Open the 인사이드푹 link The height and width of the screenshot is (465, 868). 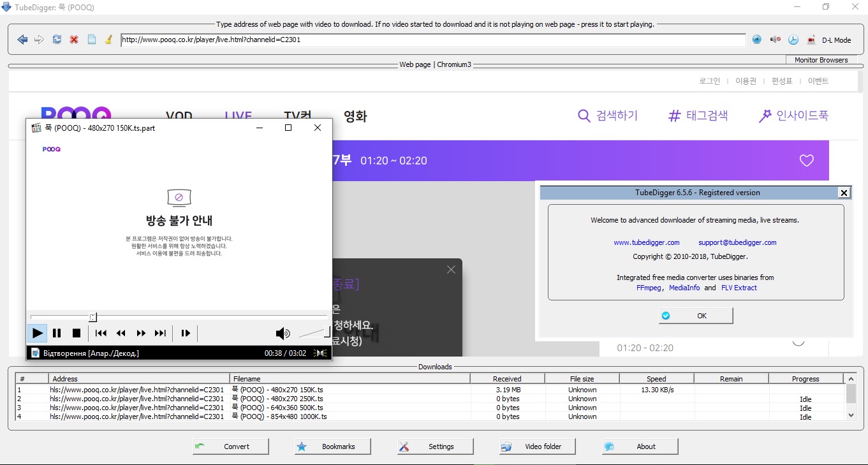pyautogui.click(x=793, y=115)
